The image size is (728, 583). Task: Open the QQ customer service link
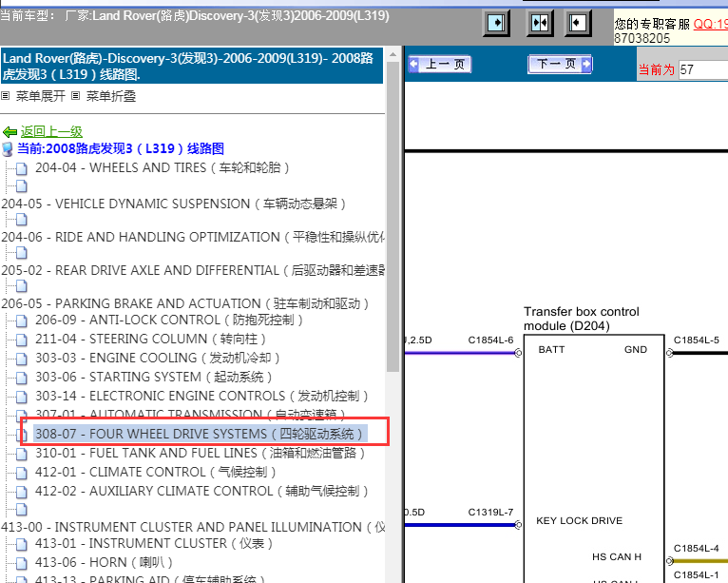click(710, 24)
